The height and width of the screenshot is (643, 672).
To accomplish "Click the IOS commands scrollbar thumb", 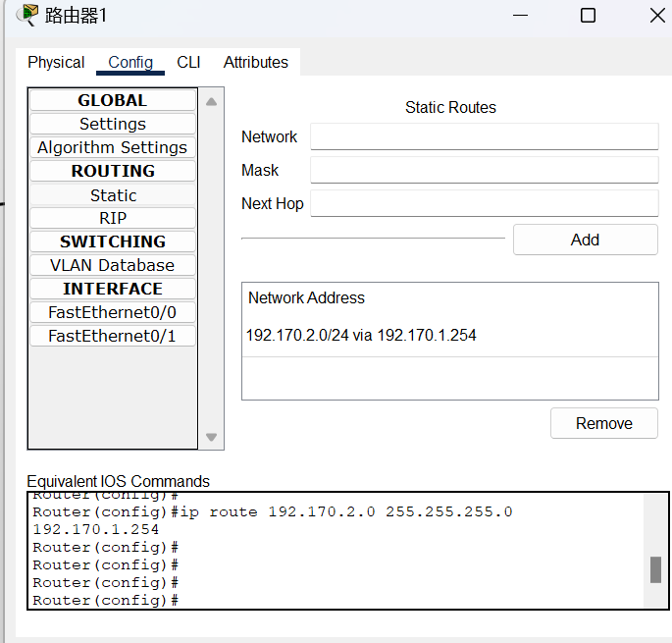I will point(655,569).
